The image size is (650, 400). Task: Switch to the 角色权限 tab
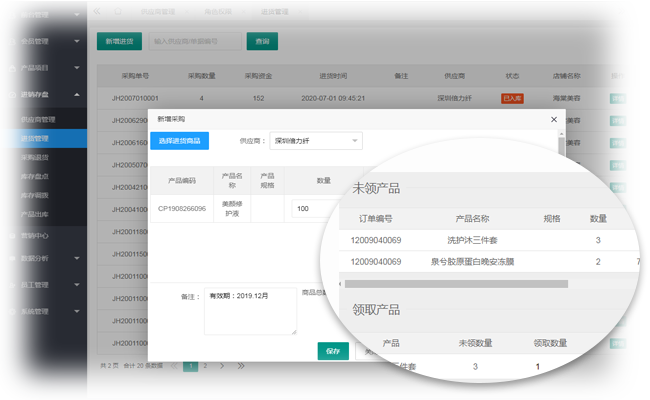[220, 11]
